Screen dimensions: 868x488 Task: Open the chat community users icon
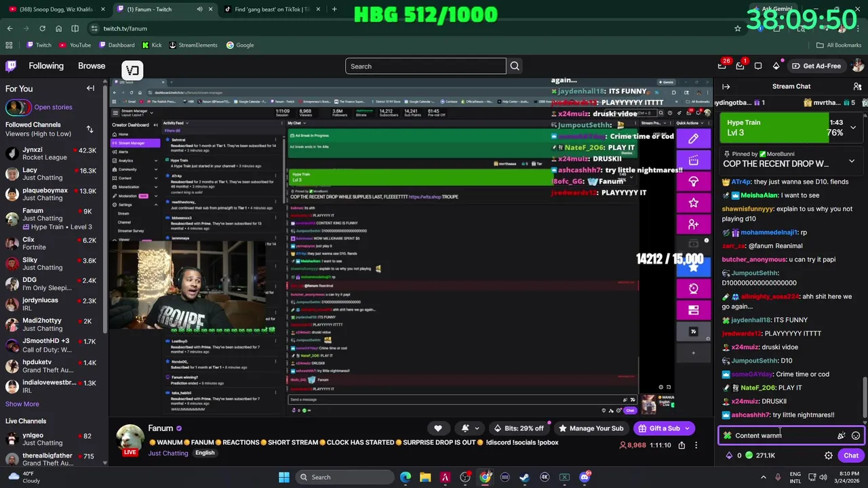[857, 86]
